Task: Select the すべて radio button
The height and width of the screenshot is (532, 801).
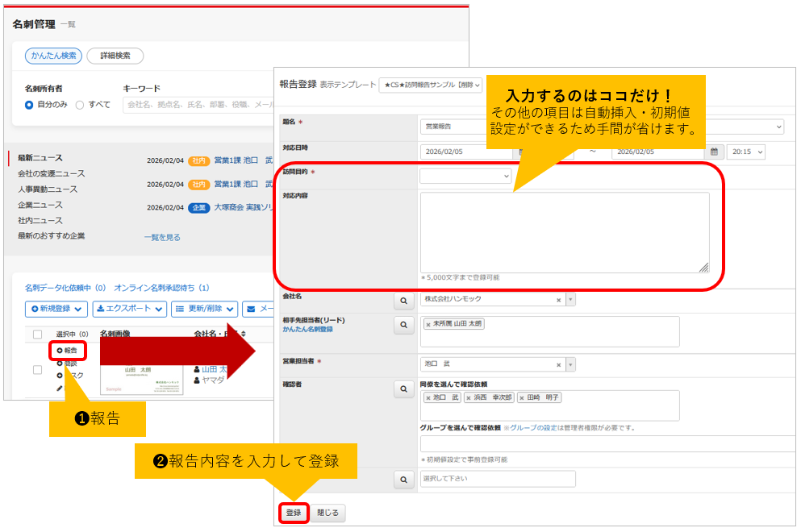Action: tap(80, 105)
